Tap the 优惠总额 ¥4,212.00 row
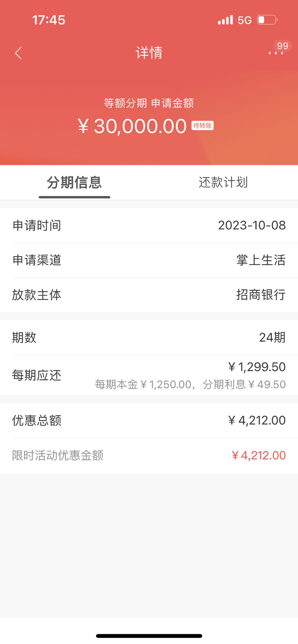Screen dimensions: 298x644 149,421
